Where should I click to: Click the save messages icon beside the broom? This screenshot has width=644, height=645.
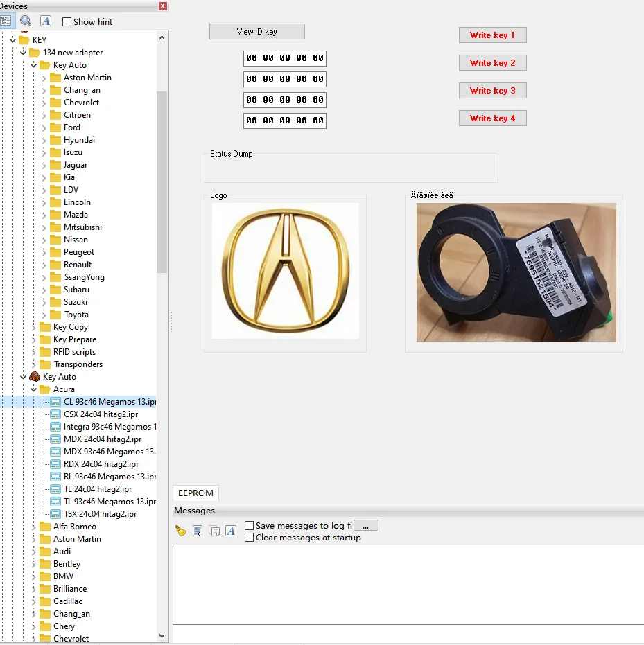pyautogui.click(x=198, y=531)
